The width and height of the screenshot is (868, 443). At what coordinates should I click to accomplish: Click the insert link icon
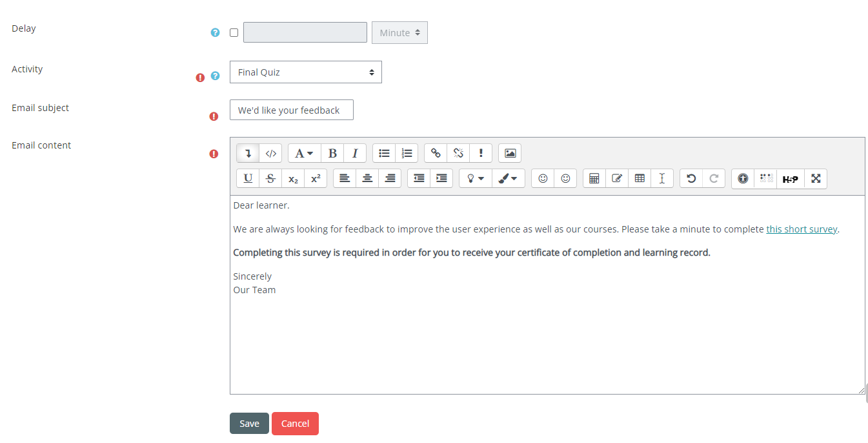(x=436, y=154)
